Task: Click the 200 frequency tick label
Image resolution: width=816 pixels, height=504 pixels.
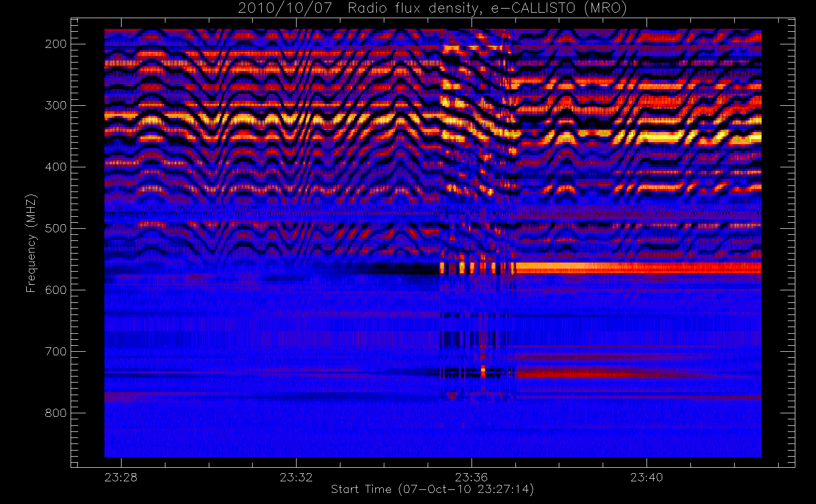Action: pyautogui.click(x=56, y=44)
